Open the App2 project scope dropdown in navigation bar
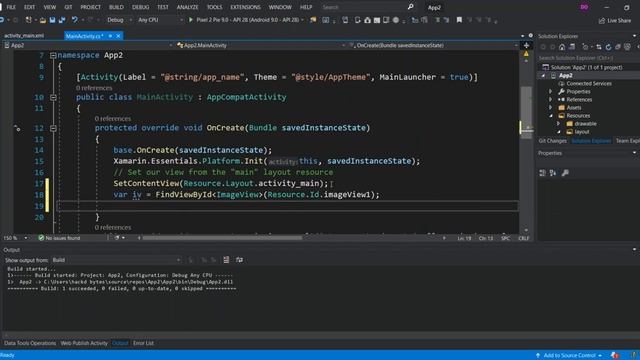640x360 pixels. click(88, 45)
